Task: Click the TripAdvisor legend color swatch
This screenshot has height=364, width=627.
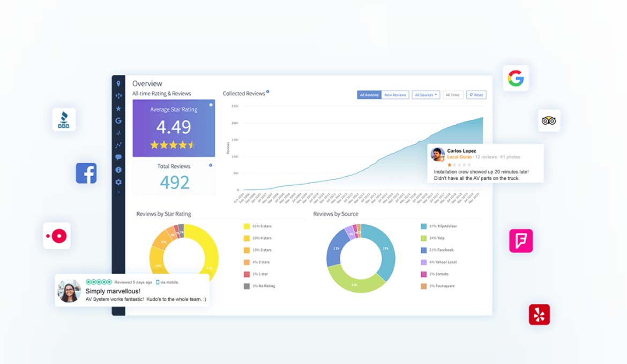Action: pos(423,226)
